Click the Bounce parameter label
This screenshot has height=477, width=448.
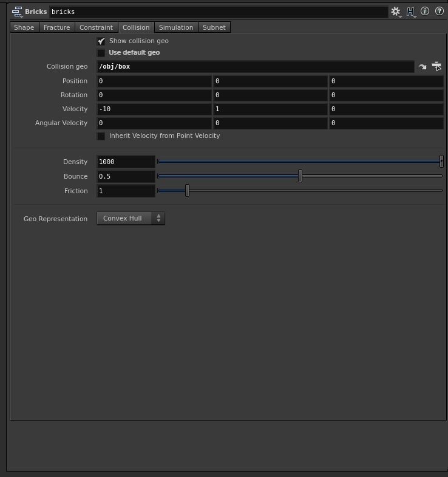(x=75, y=176)
